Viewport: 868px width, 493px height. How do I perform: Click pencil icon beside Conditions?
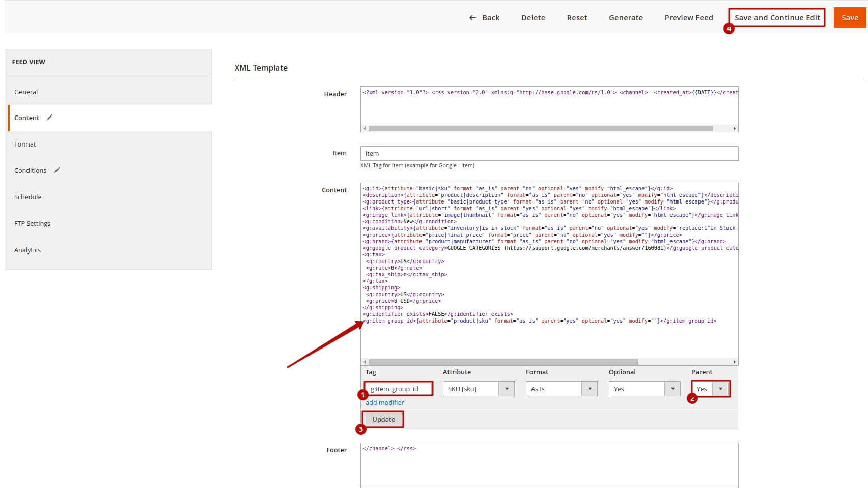pos(57,170)
